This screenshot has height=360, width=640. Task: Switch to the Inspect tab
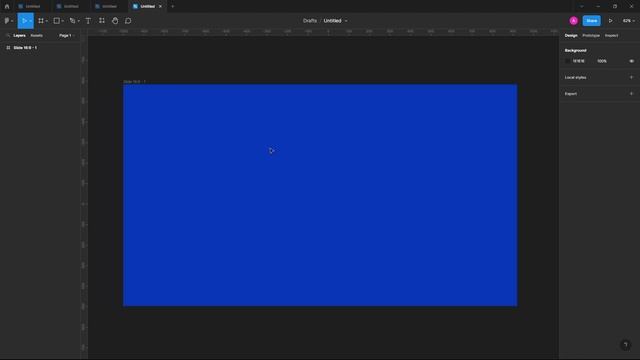point(611,36)
